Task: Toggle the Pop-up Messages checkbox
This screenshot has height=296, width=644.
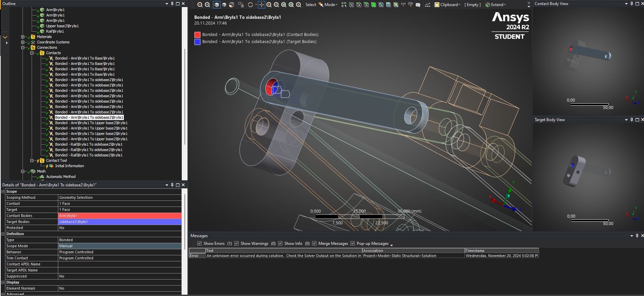Action: 352,244
